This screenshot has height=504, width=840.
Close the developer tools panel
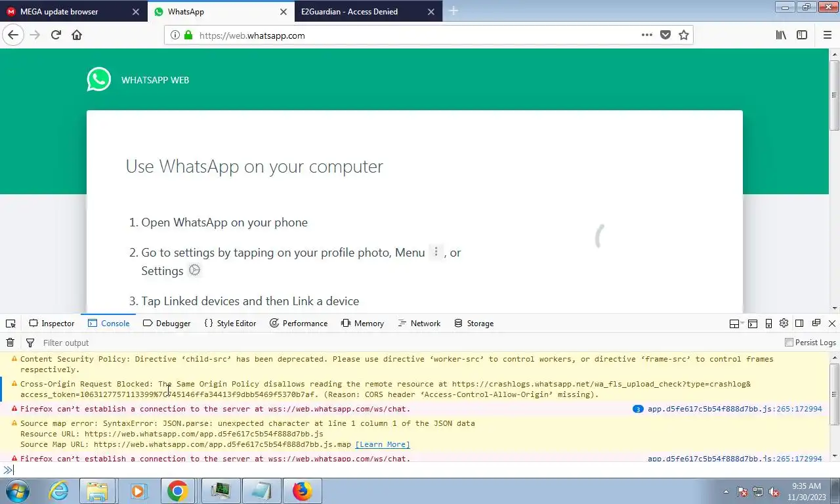pyautogui.click(x=832, y=324)
